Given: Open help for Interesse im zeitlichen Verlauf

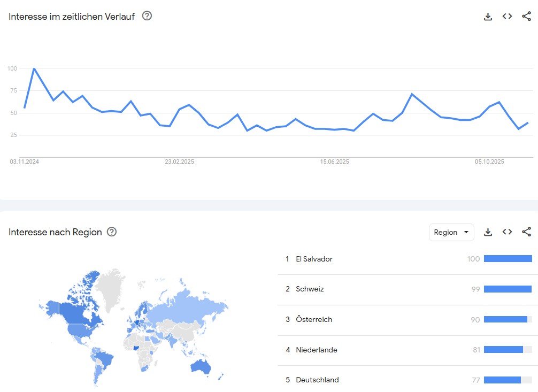Looking at the screenshot, I should click(147, 16).
